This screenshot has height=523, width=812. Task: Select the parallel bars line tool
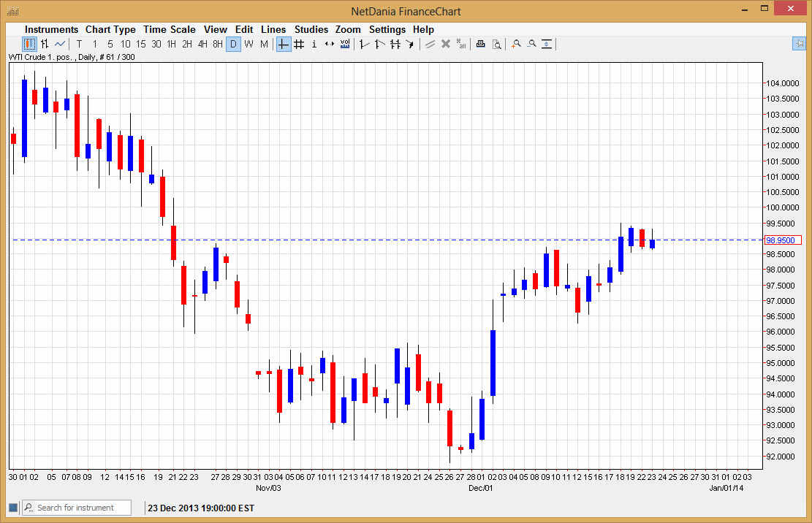pos(395,45)
